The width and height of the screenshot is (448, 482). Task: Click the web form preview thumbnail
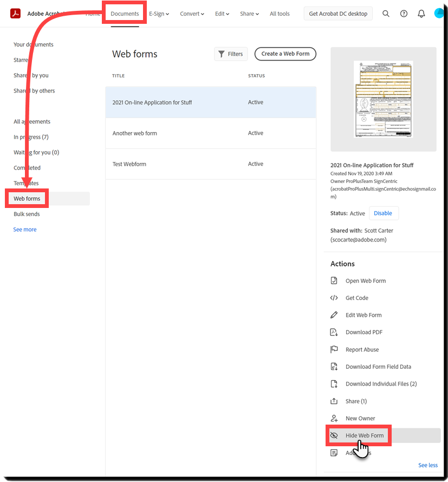(x=383, y=99)
